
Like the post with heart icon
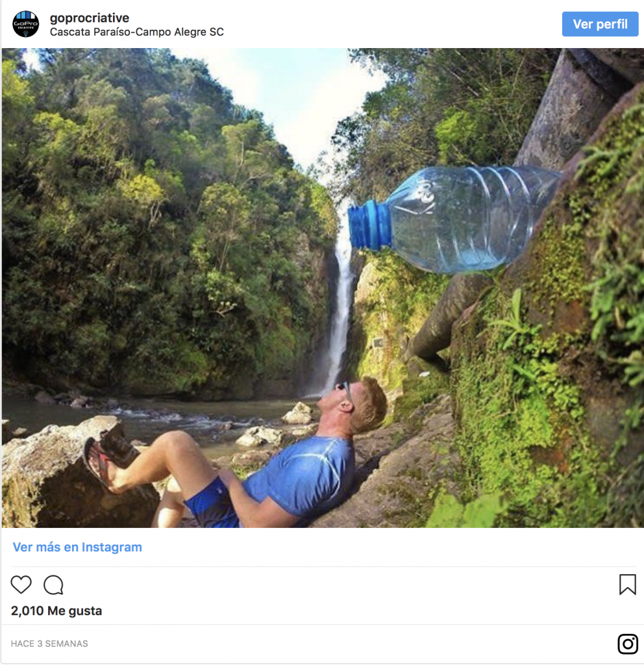21,585
